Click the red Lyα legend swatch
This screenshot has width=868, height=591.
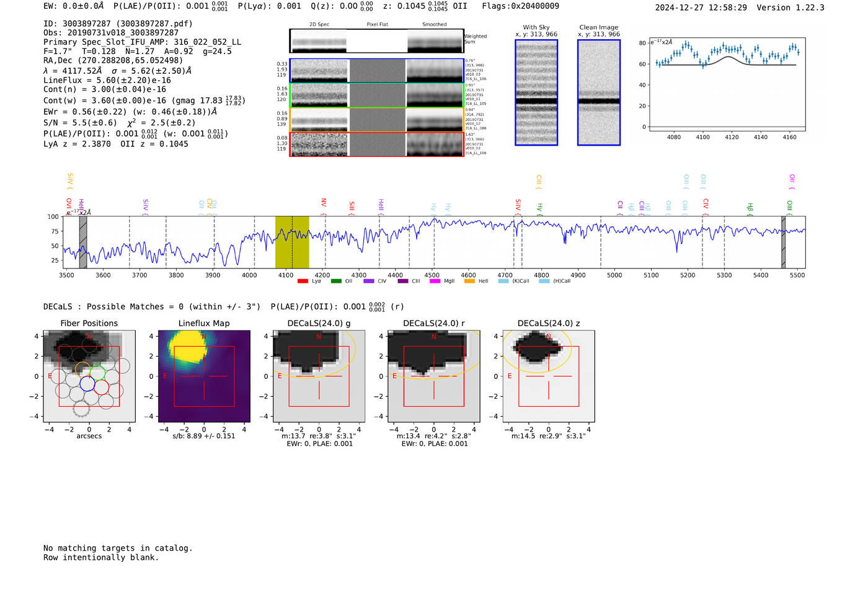[x=303, y=281]
